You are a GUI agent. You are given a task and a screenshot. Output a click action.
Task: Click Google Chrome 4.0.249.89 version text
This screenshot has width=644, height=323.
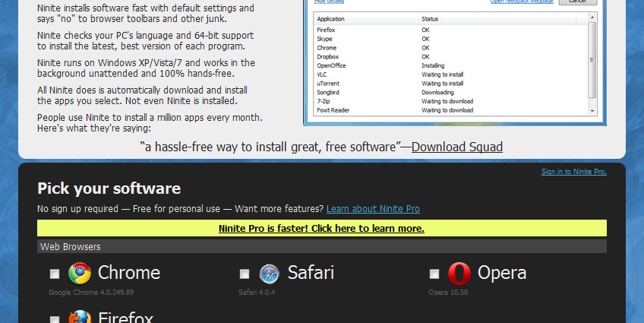(x=91, y=293)
